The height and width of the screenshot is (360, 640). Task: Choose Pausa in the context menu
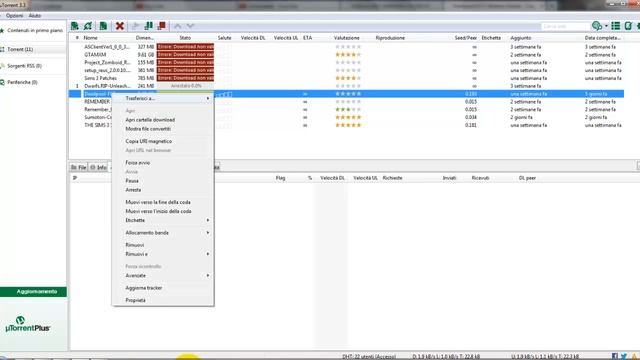click(x=163, y=180)
